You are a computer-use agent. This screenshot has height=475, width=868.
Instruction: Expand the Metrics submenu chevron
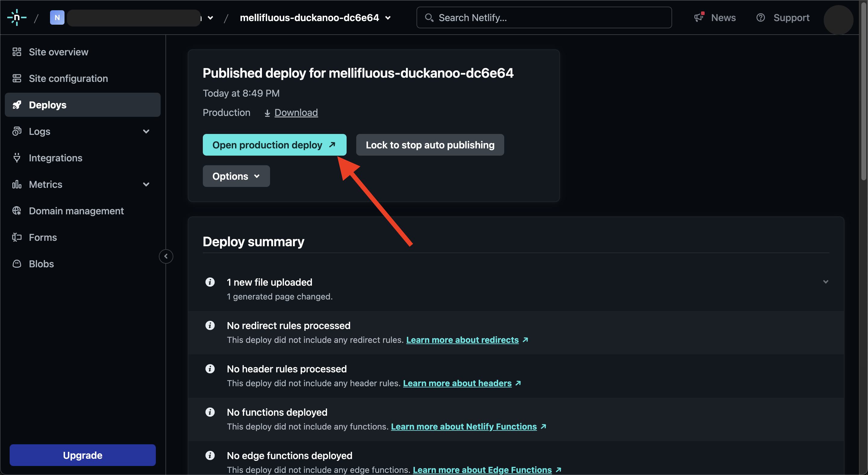pyautogui.click(x=146, y=185)
